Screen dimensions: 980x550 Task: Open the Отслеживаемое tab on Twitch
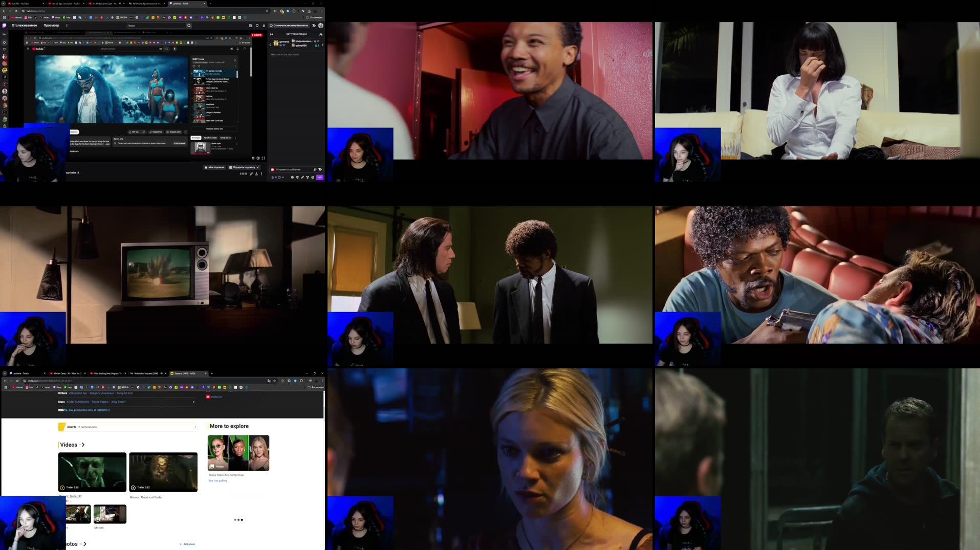[x=25, y=25]
